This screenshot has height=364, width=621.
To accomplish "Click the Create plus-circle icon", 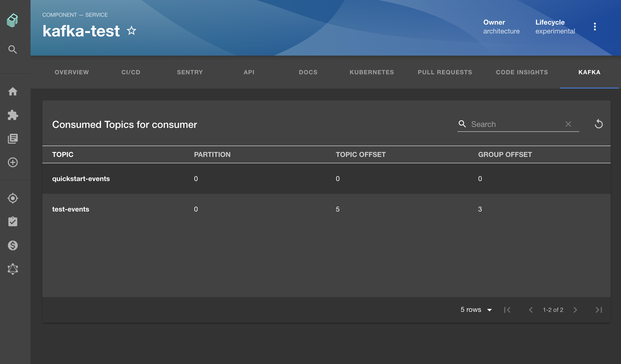I will coord(13,162).
